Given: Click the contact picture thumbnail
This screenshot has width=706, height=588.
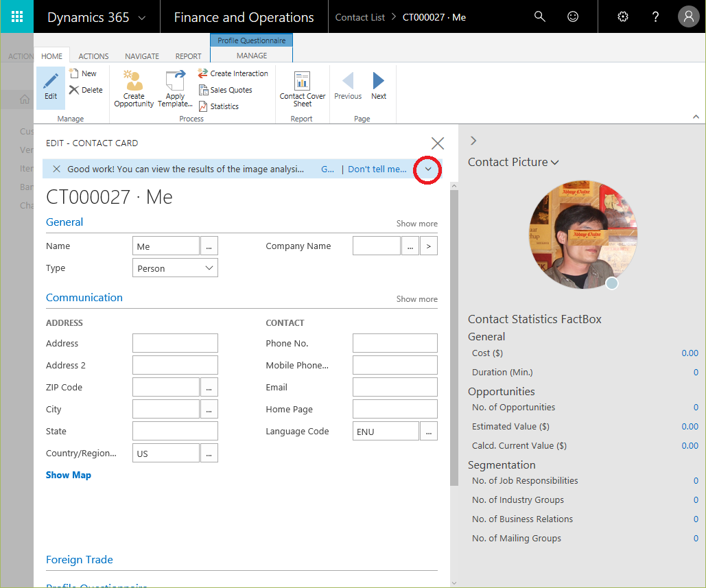Looking at the screenshot, I should 583,235.
